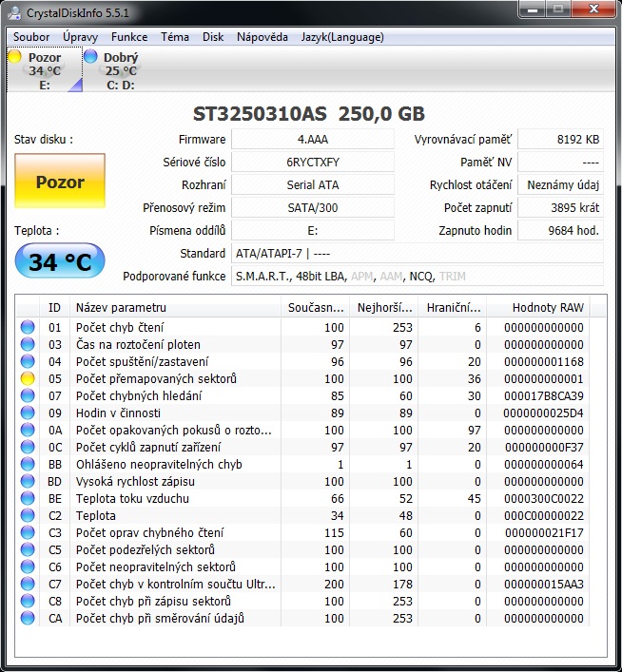Click the status icon for Hodin v činnosti
This screenshot has width=622, height=672.
coord(28,413)
